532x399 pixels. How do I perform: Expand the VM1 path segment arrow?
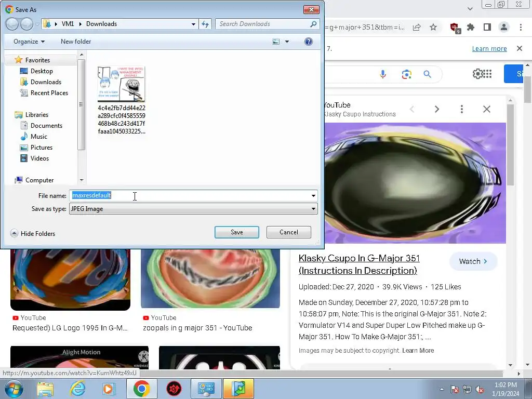[x=80, y=24]
